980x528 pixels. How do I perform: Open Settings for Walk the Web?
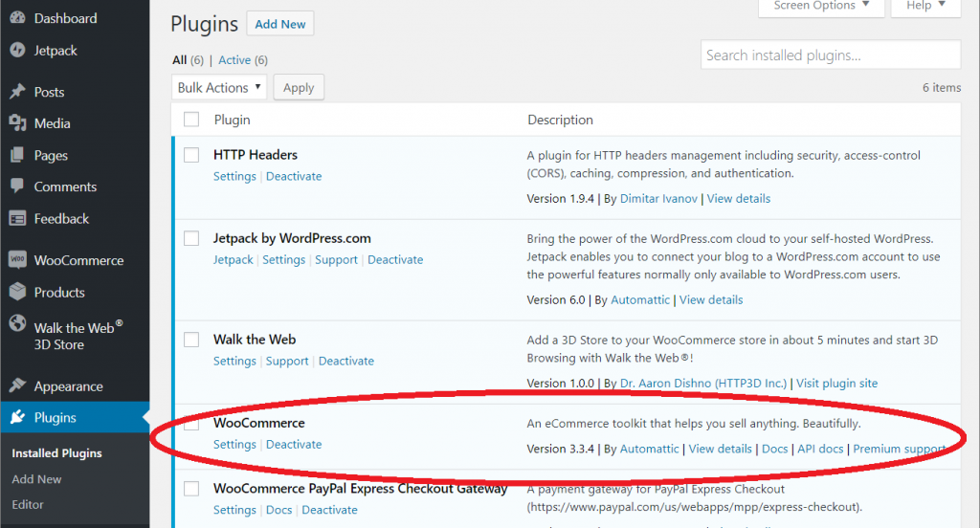pos(234,362)
